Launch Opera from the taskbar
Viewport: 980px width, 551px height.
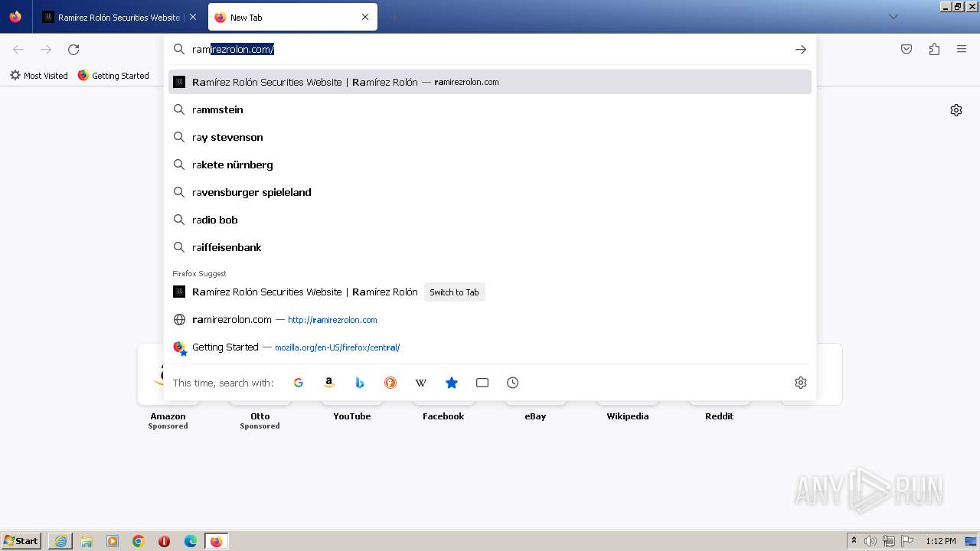coord(165,541)
